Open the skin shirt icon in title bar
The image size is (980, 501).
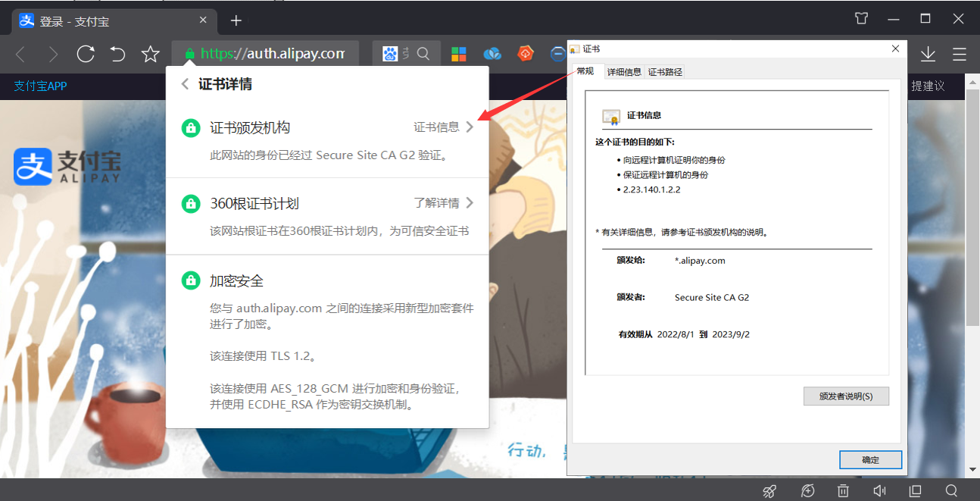[x=862, y=18]
